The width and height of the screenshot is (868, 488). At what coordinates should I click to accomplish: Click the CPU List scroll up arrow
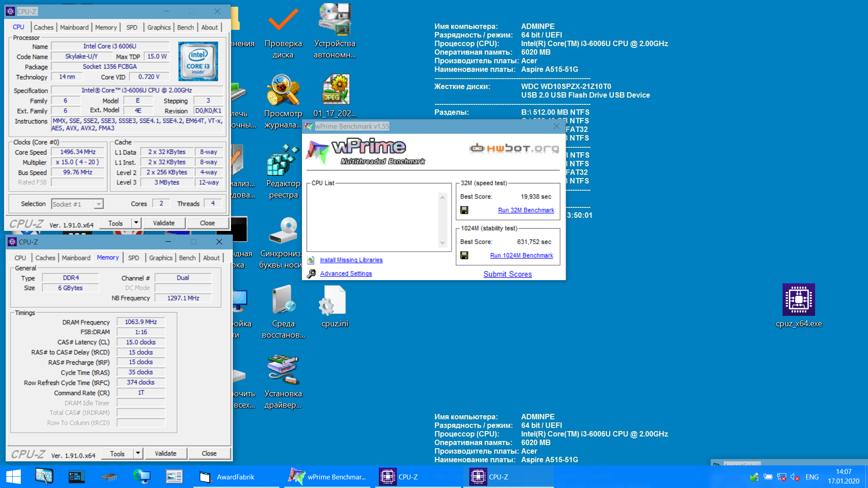point(443,197)
